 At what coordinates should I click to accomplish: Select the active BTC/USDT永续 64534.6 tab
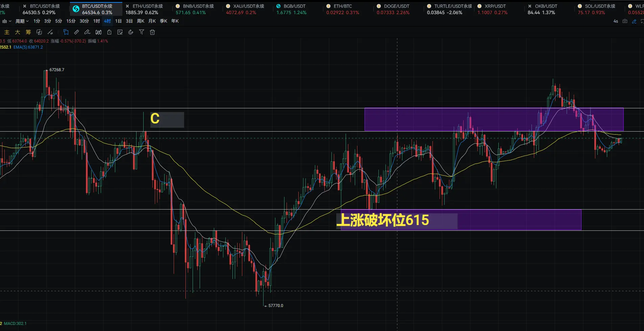[x=96, y=9]
